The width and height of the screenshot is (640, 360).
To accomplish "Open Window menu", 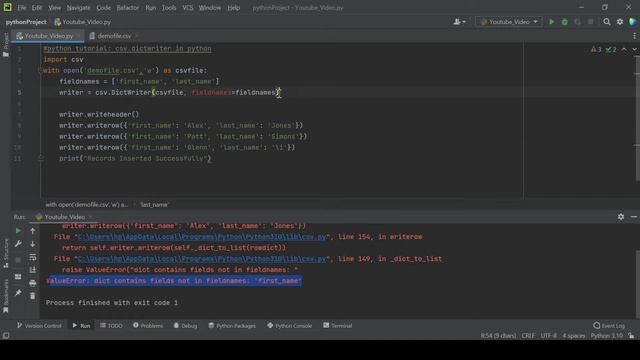I will pos(210,8).
